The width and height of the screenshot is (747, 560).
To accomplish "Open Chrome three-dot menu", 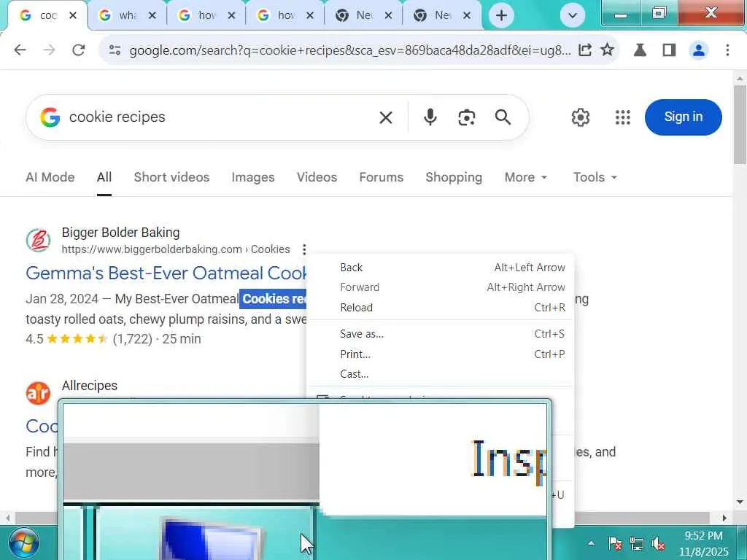I will click(x=727, y=50).
